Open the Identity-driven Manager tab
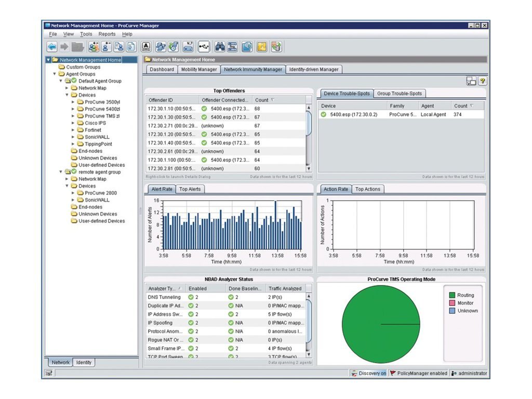 point(314,69)
